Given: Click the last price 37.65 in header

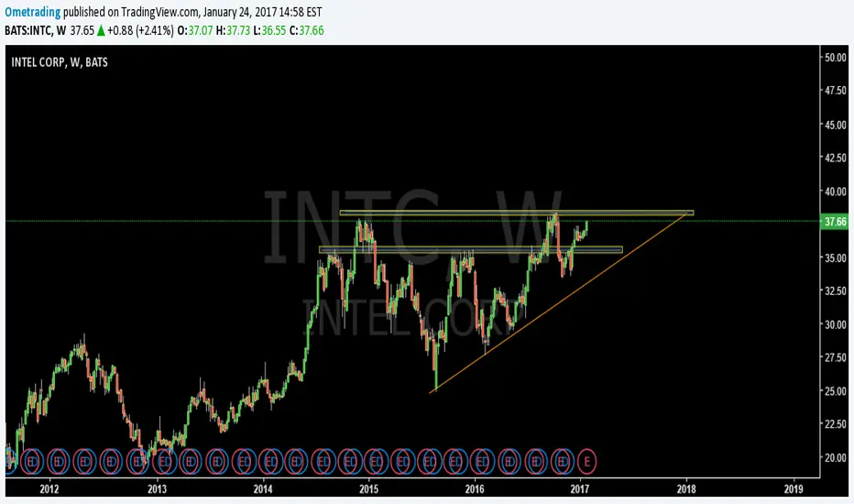Looking at the screenshot, I should click(82, 30).
